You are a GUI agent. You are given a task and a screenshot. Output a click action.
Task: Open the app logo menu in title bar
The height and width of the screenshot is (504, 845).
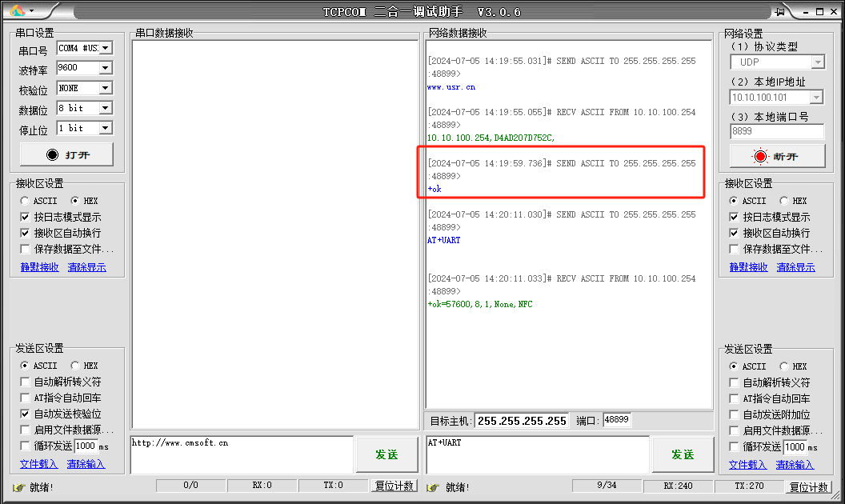click(21, 10)
